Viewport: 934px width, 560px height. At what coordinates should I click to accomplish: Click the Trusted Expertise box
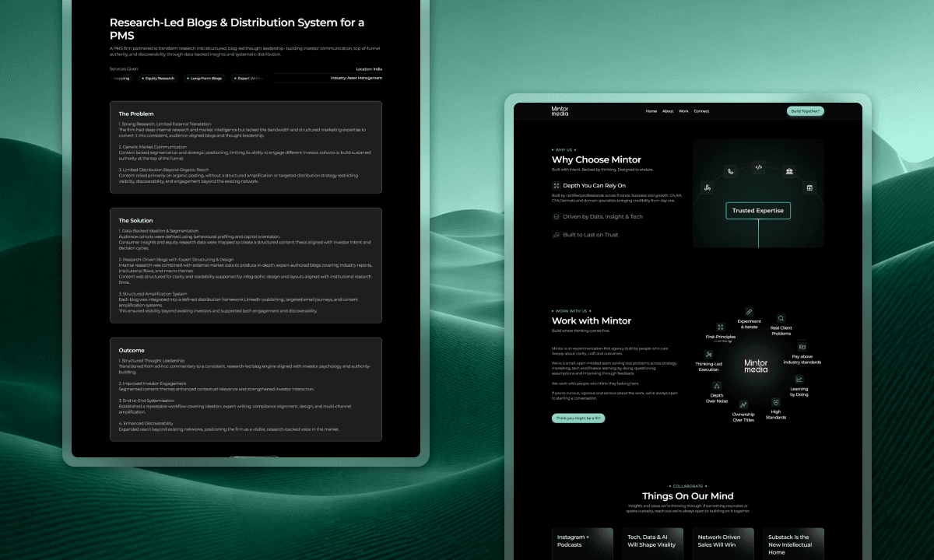coord(758,211)
